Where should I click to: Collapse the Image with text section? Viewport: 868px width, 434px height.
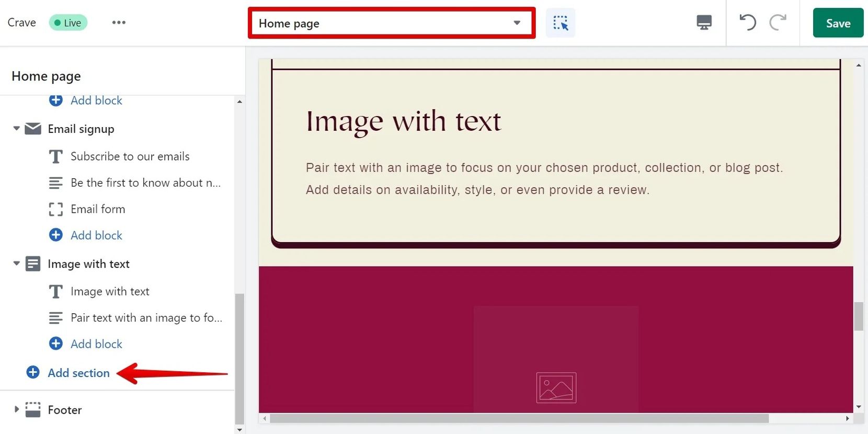point(16,264)
